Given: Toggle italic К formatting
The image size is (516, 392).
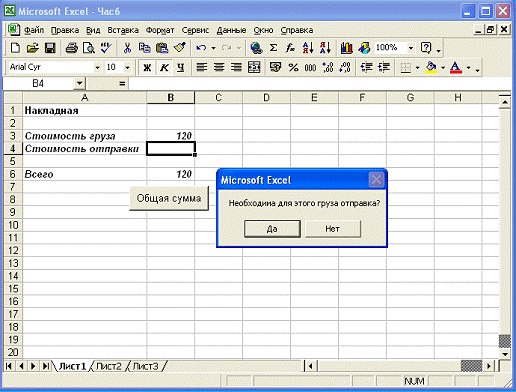Looking at the screenshot, I should coord(164,67).
